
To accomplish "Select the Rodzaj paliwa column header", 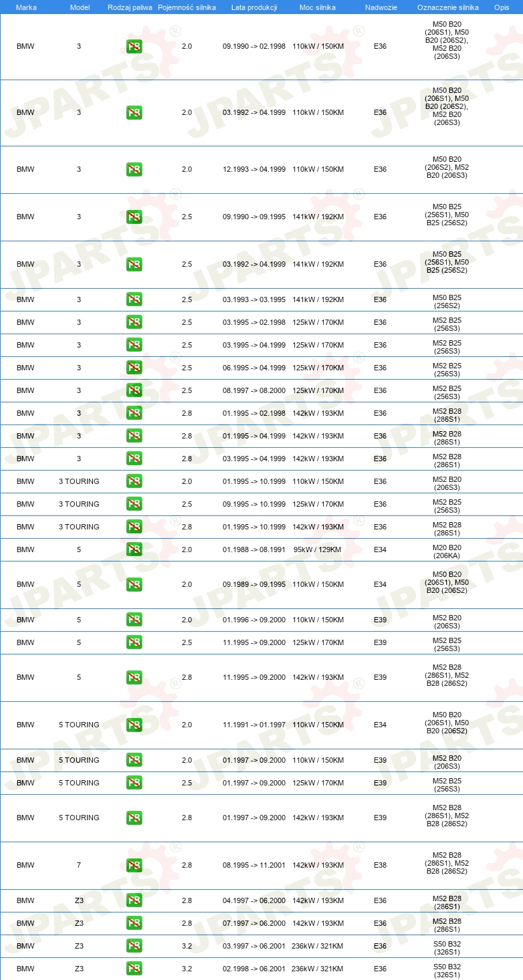I will [130, 7].
